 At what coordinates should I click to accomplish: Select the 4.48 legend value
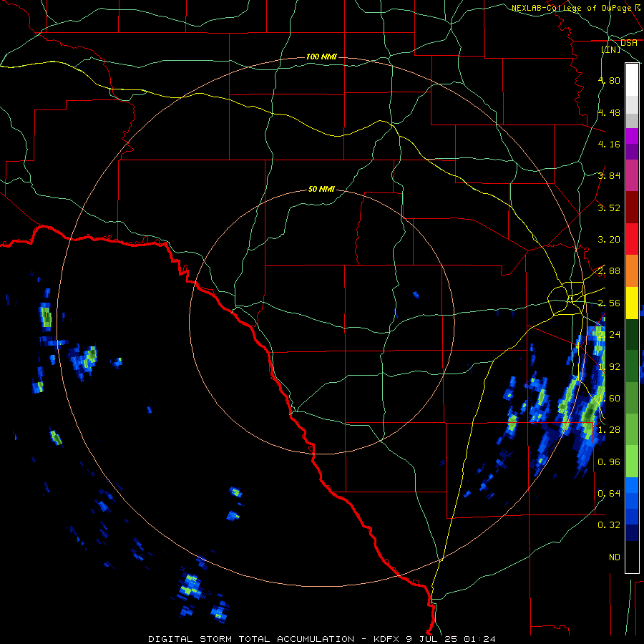coord(609,112)
